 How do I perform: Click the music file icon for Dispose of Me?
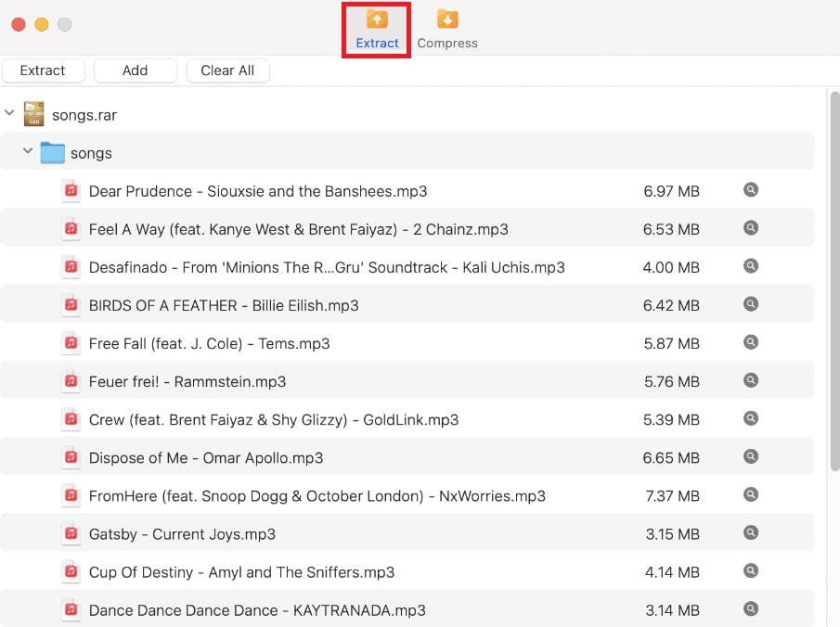coord(71,457)
